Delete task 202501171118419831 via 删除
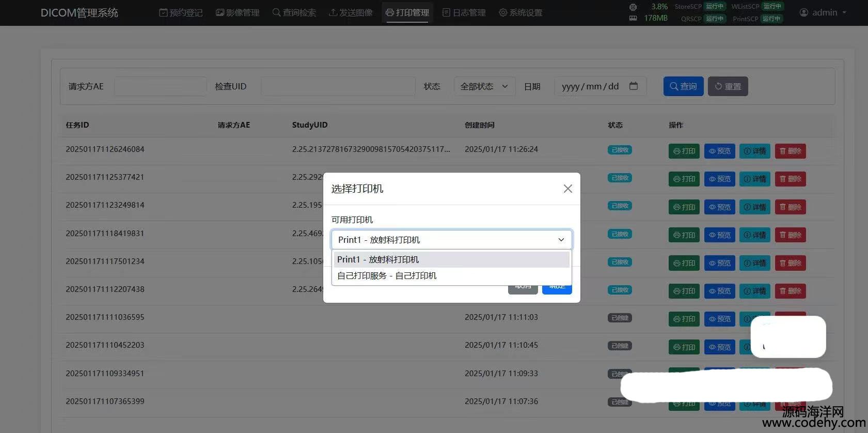Screen dimensions: 868x433 coord(790,235)
